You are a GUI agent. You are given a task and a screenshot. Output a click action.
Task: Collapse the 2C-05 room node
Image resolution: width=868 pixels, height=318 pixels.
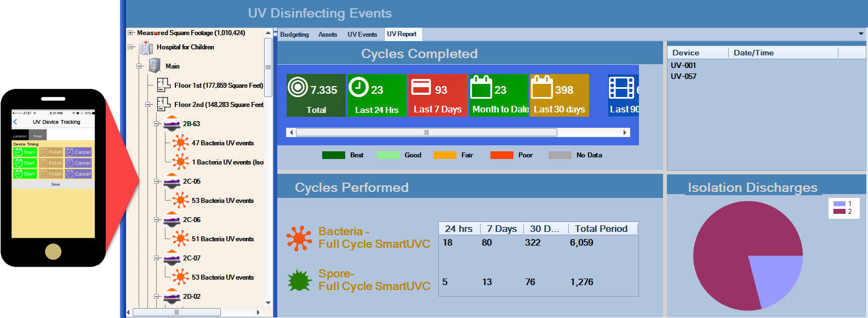157,181
